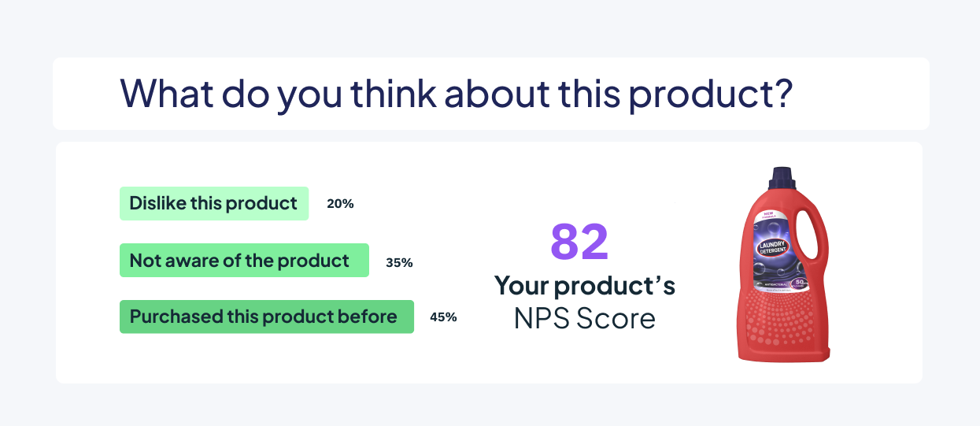This screenshot has height=426, width=980.
Task: Click the purple 82 score number
Action: (x=579, y=241)
